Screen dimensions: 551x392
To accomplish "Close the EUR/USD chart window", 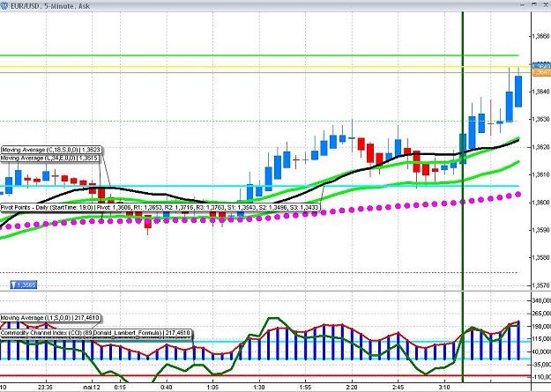I will (547, 4).
